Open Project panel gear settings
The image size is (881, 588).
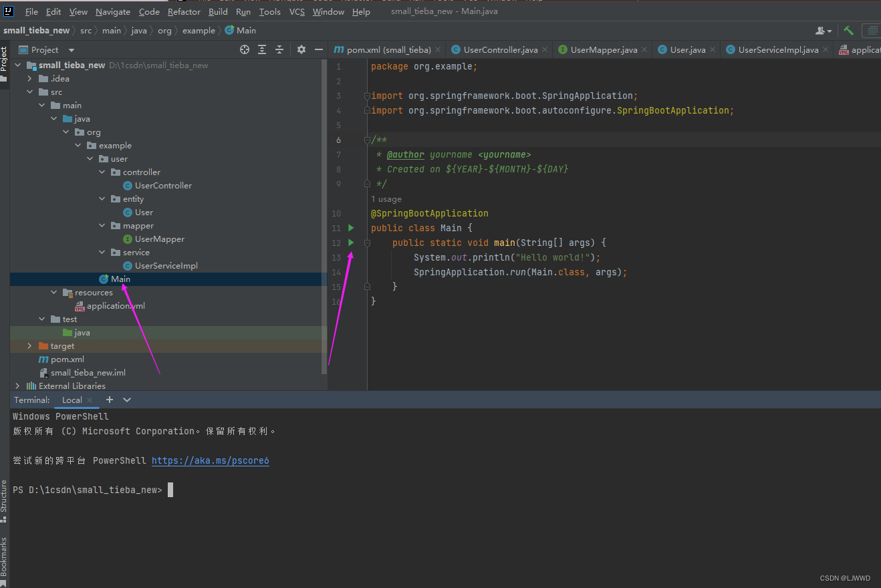click(301, 49)
